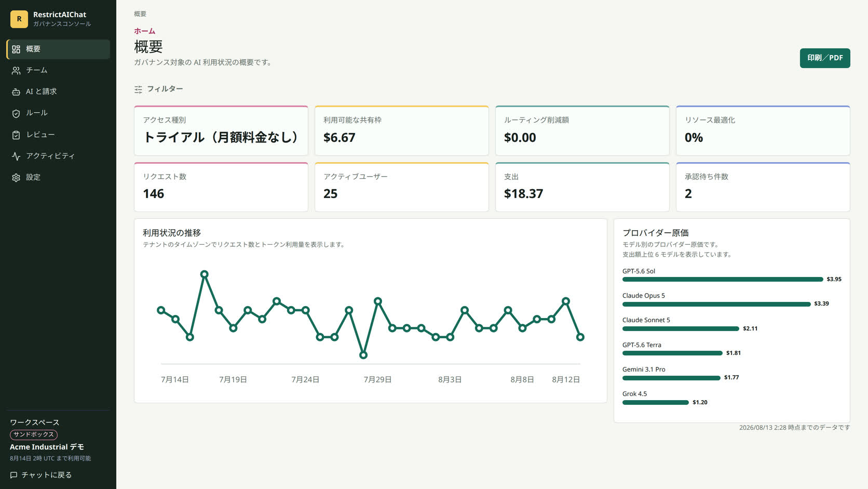Click the chat bubble icon beside チャットに戻る

pyautogui.click(x=14, y=475)
